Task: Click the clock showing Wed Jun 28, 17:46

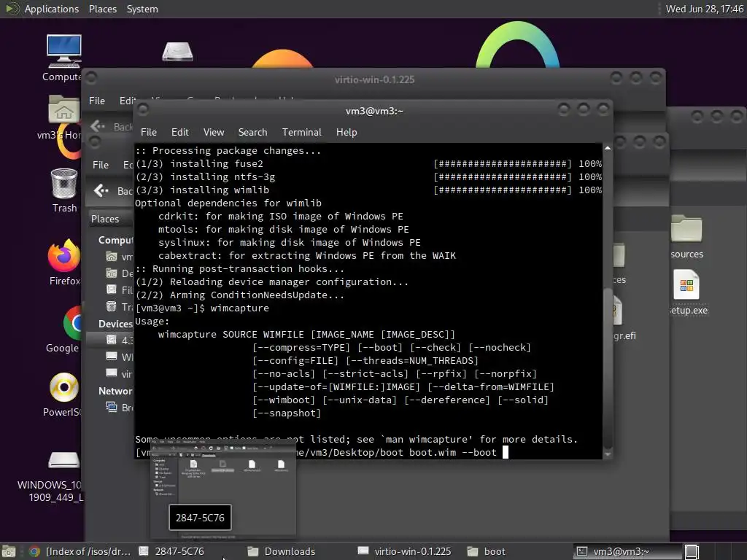Action: click(x=704, y=9)
